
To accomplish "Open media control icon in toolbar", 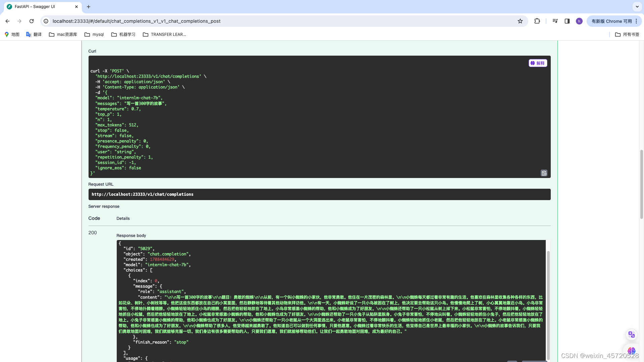I will point(555,21).
